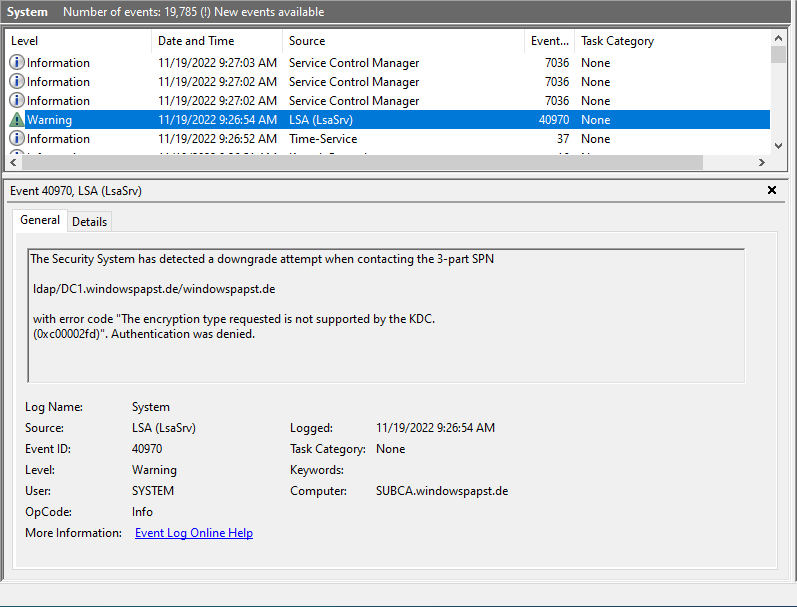Select the event with Event ID 37
Screen dimensions: 797x607
coord(400,139)
